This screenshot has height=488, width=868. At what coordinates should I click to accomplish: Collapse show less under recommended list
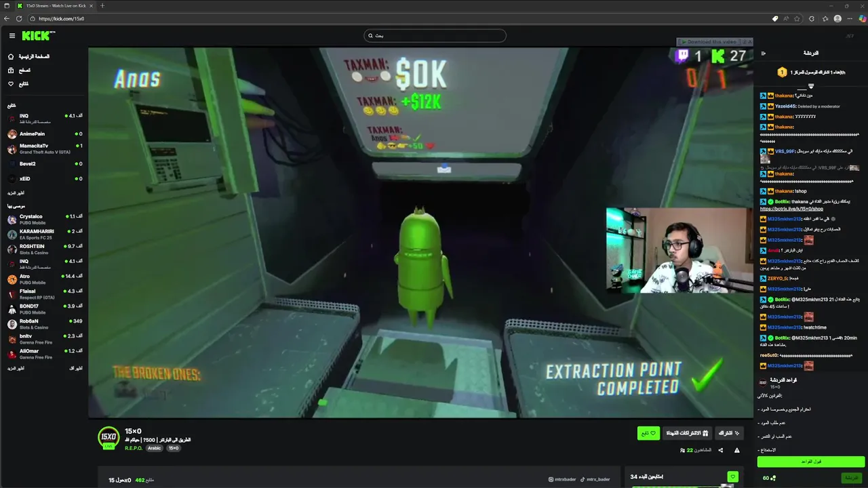click(x=76, y=368)
